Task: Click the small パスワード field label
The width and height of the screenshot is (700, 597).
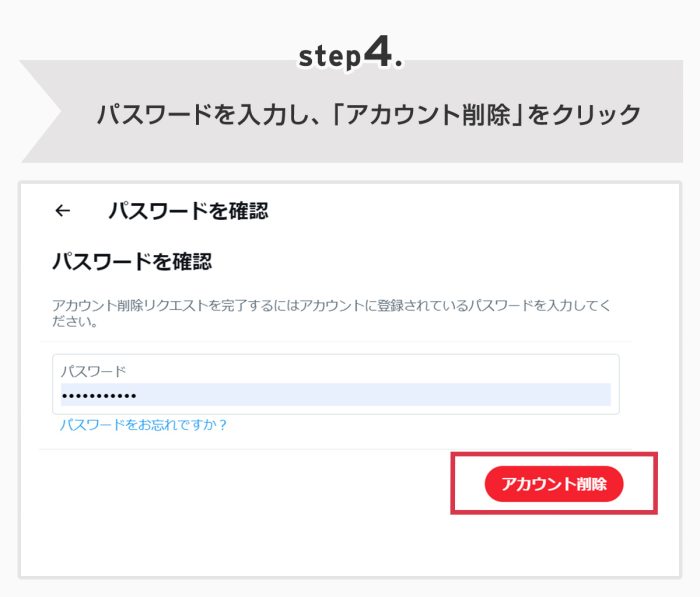Action: tap(93, 371)
